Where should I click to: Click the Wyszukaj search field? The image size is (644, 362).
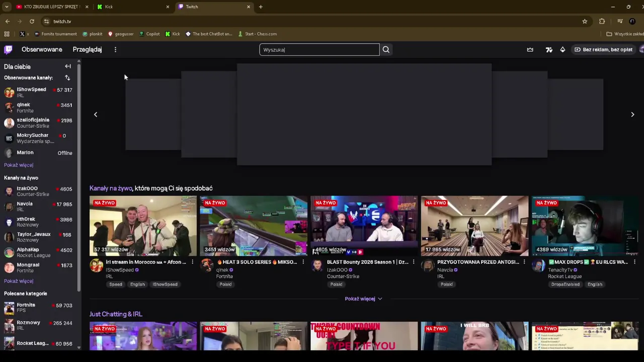(x=319, y=49)
